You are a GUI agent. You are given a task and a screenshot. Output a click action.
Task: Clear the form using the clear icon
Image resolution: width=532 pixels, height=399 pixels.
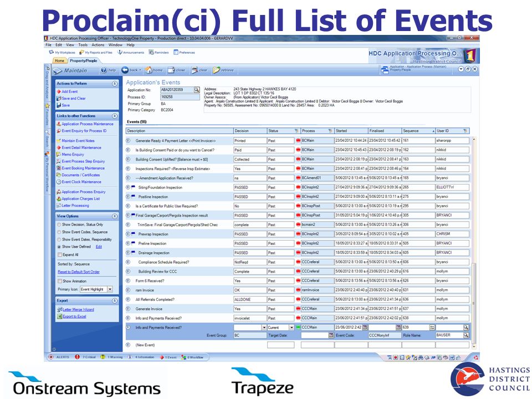[199, 70]
